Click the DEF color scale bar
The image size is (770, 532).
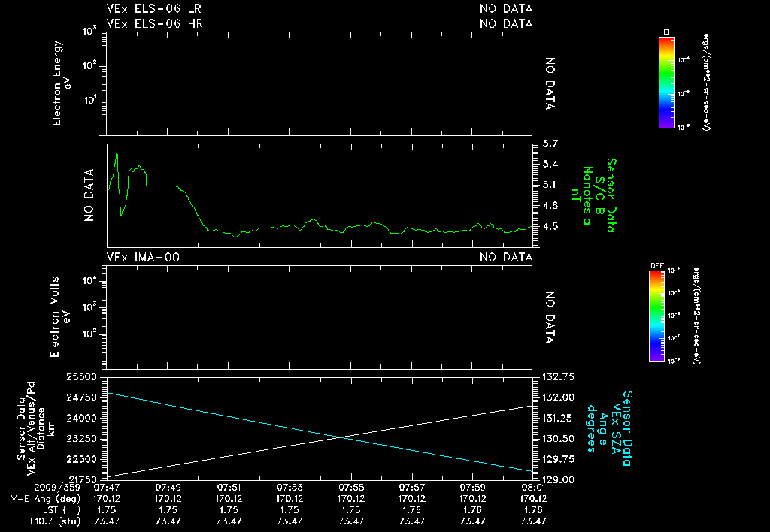point(656,316)
